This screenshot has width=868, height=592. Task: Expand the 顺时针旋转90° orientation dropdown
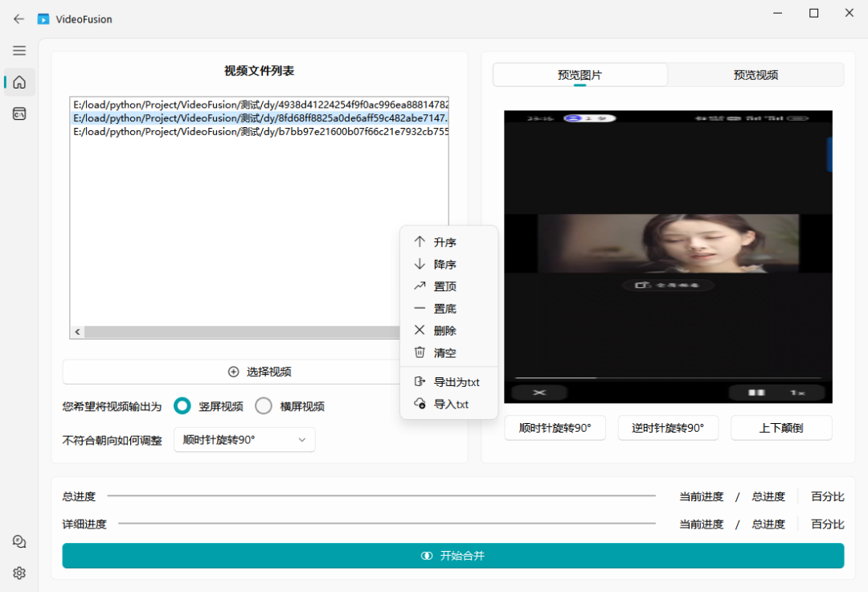pyautogui.click(x=244, y=440)
